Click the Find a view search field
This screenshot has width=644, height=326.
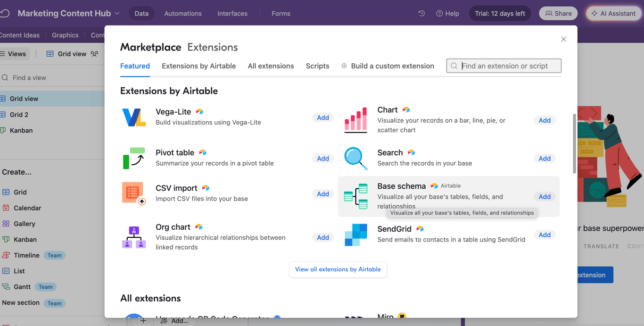(52, 78)
